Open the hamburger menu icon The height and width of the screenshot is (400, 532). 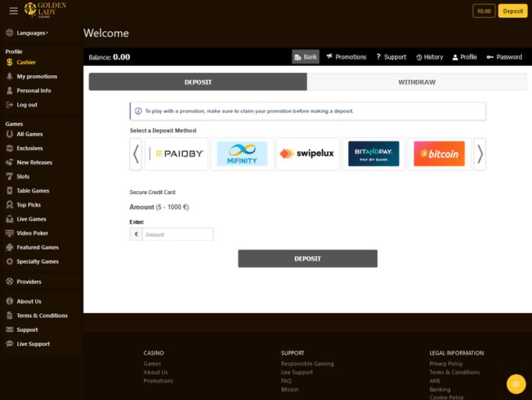click(x=13, y=11)
